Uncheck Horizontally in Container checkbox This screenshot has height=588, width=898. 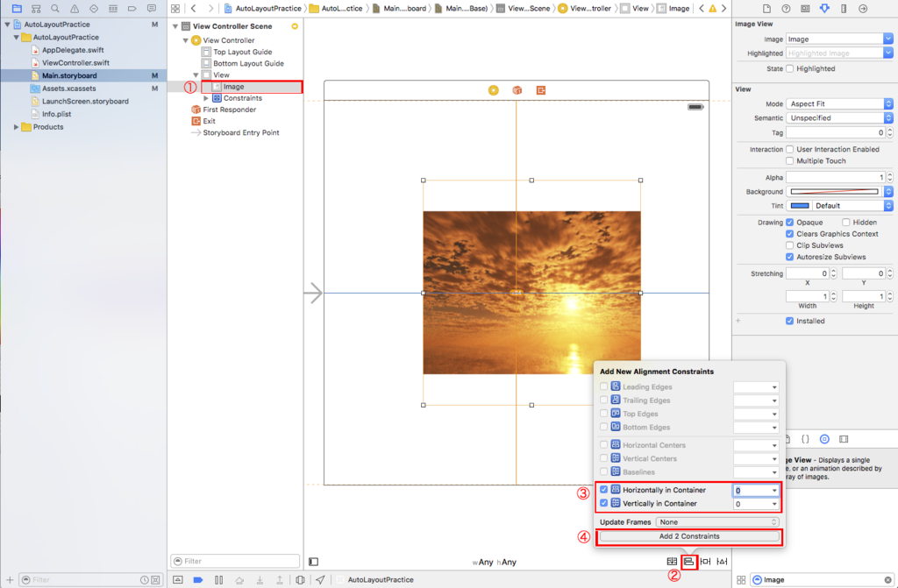[603, 490]
